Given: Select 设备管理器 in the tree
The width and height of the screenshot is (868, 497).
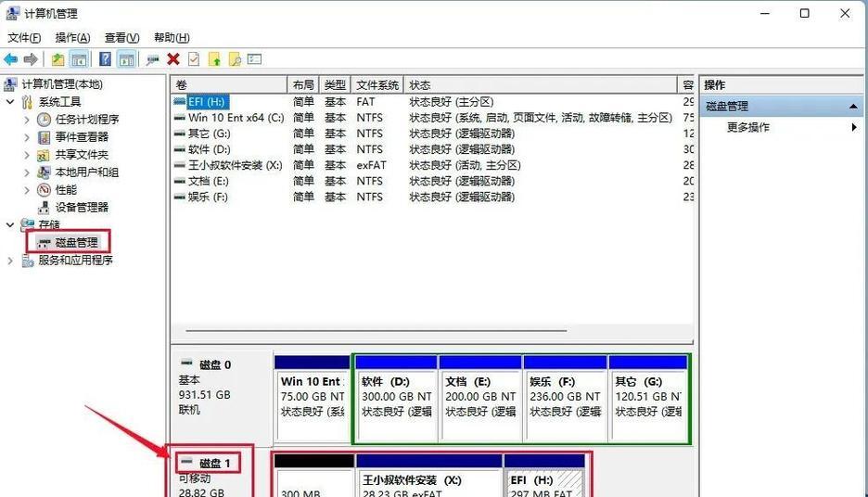Looking at the screenshot, I should point(82,208).
